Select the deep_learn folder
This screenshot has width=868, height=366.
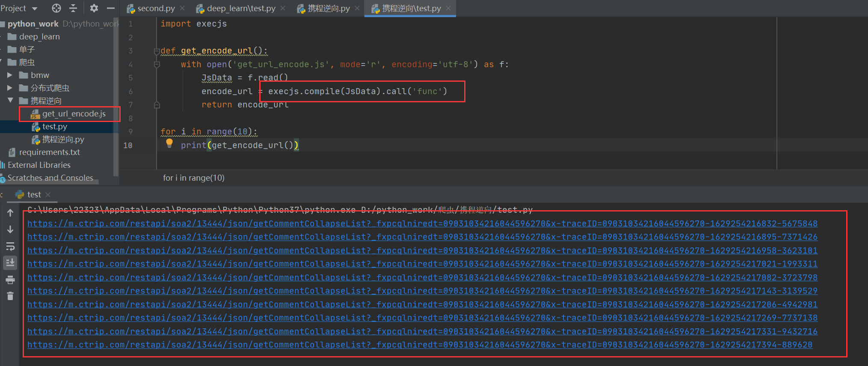[x=39, y=37]
